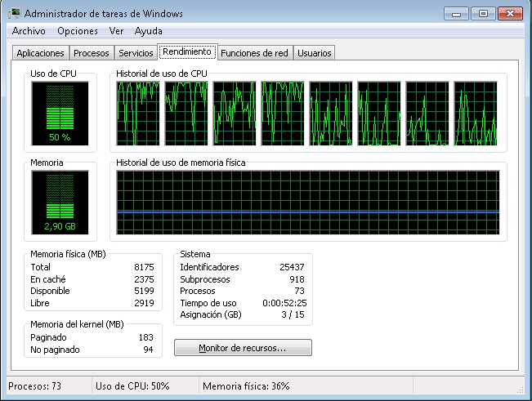Switch to the Usuarios tab
Screen dimensions: 532x401
(x=314, y=53)
